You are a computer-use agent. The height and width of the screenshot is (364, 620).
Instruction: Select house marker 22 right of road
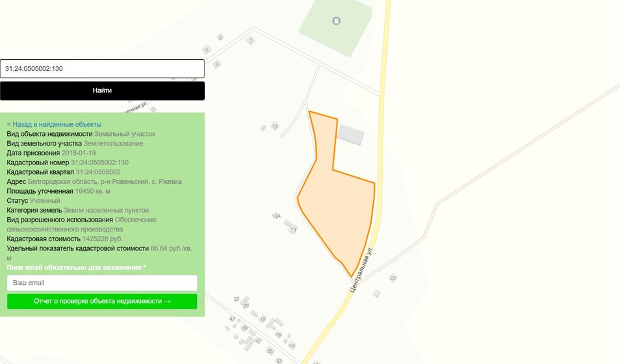click(x=393, y=278)
